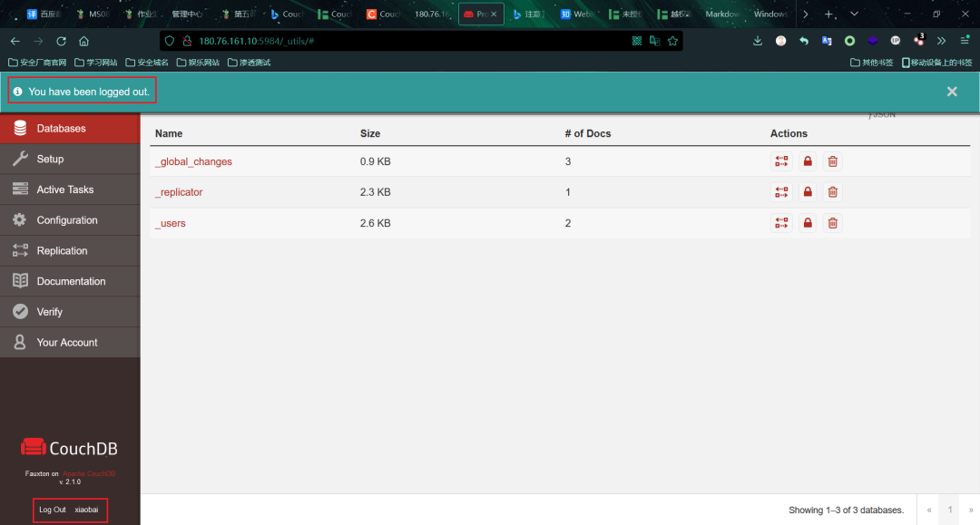Click the browser home icon

pos(83,41)
